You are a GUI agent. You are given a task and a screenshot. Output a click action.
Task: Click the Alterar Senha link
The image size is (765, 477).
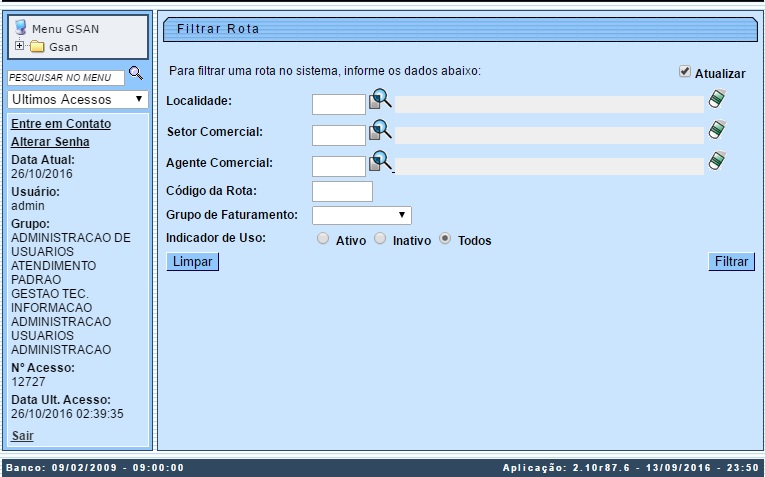click(50, 142)
